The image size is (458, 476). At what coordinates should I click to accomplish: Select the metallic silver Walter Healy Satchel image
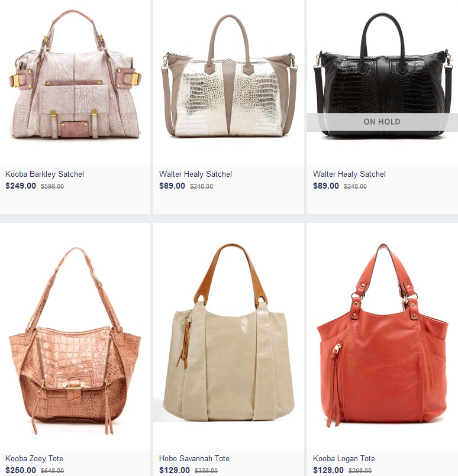tap(229, 75)
